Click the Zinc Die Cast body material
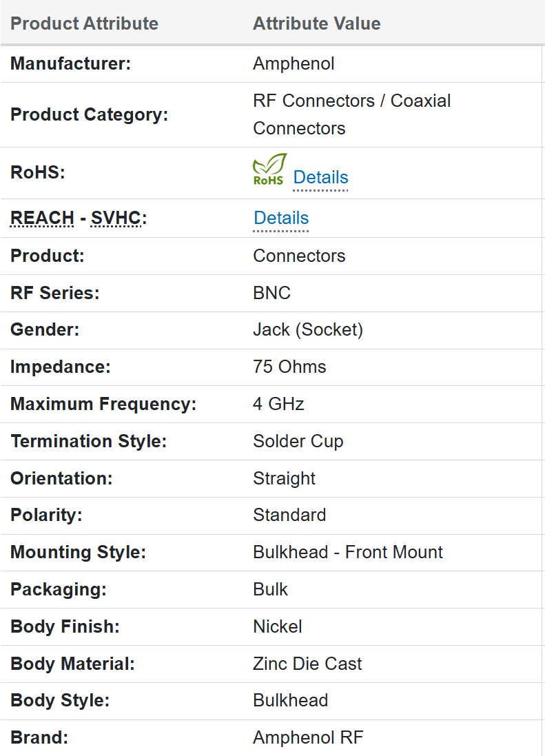Viewport: 545px width, 756px height. pos(307,664)
